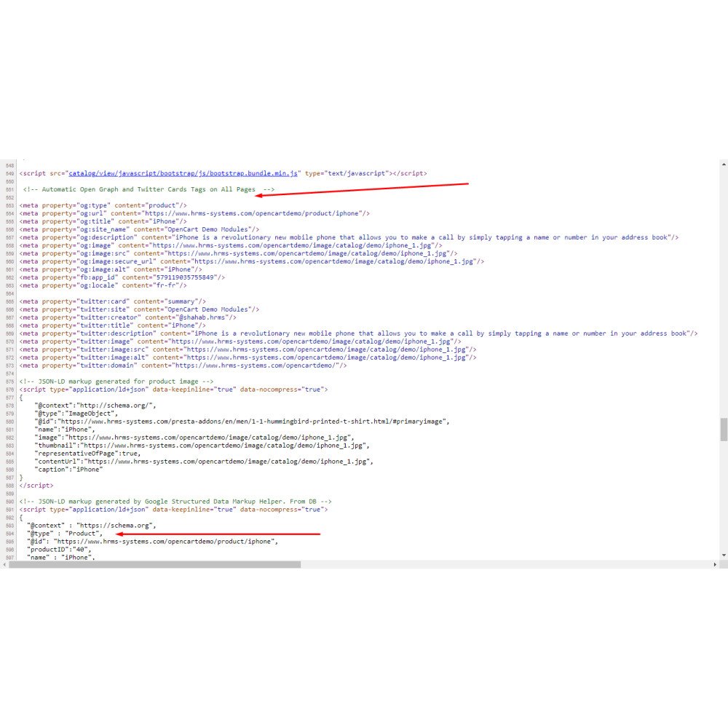Select the "contentUrl" JSON line

[204, 462]
